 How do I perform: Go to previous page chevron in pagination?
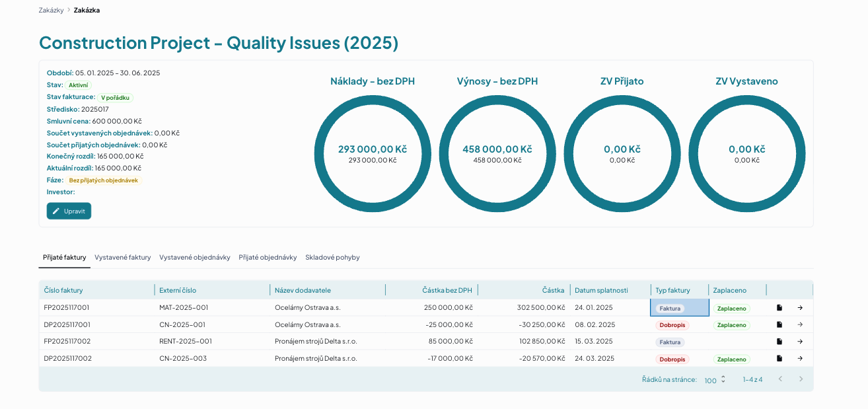780,379
